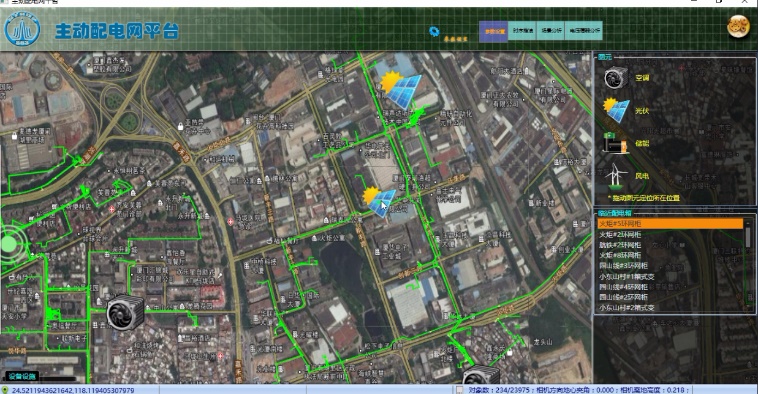This screenshot has height=394, width=758.
Task: Click the air conditioner unit on map left
Action: click(x=126, y=312)
